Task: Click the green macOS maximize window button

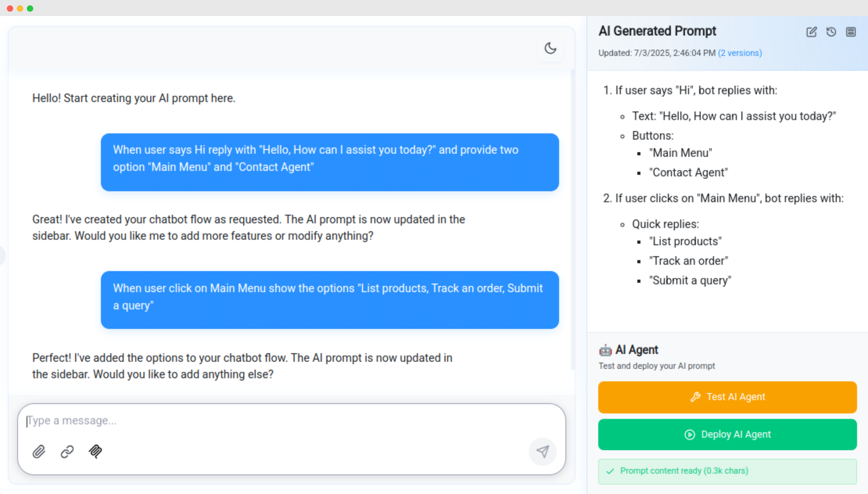Action: [30, 9]
